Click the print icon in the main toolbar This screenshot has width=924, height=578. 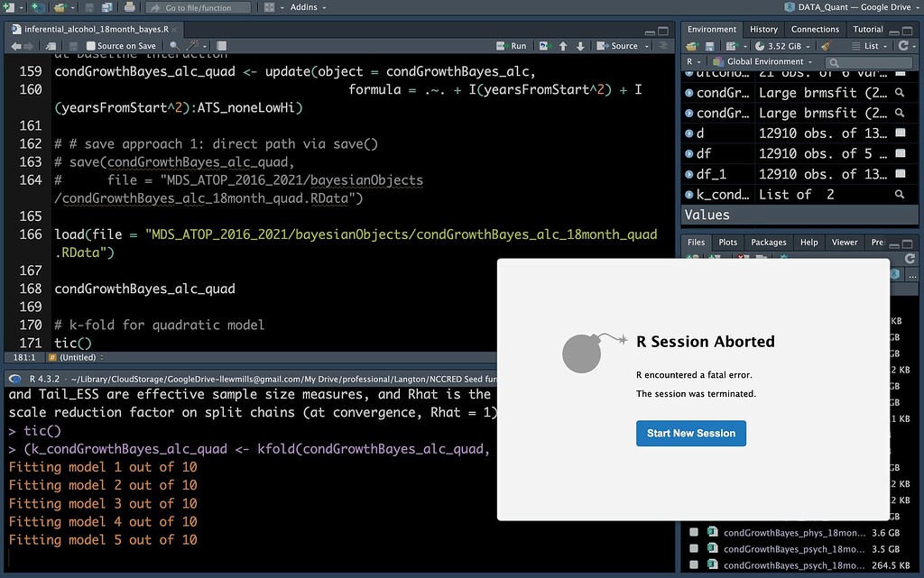click(x=130, y=8)
